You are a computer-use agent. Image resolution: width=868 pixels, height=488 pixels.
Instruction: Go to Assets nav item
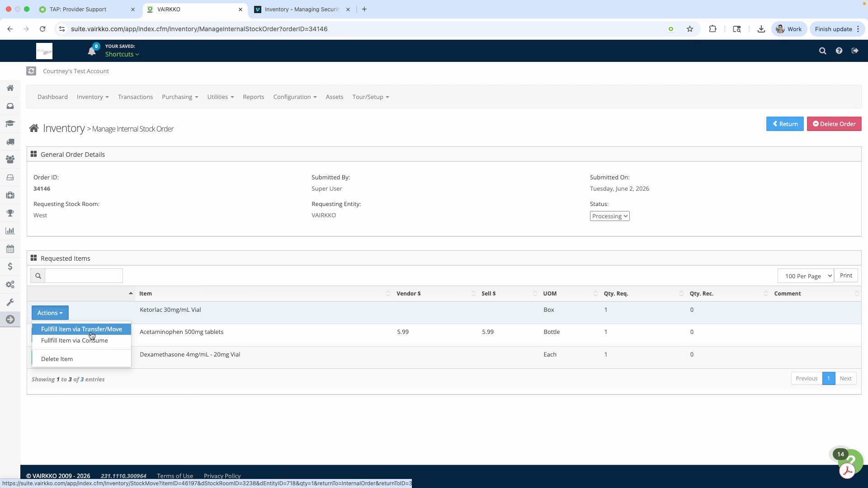[x=335, y=97]
